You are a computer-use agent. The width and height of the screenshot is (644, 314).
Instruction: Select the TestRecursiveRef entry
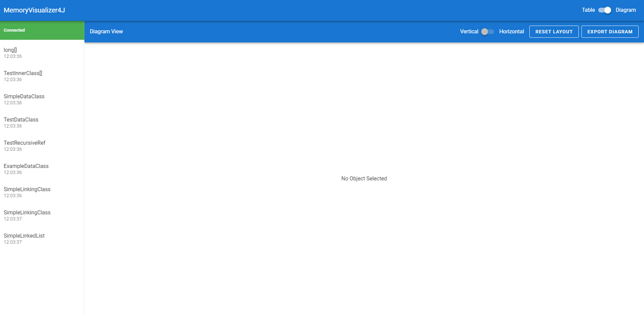42,146
